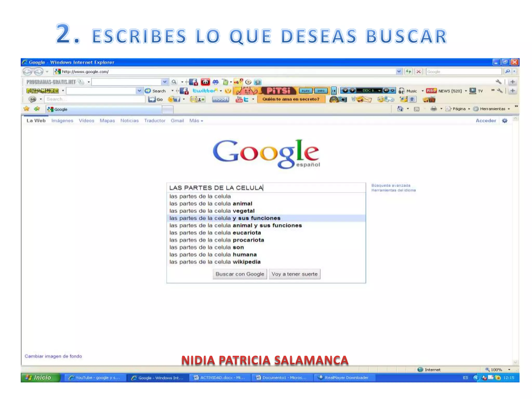The width and height of the screenshot is (532, 399).
Task: Click the Voy a tener suerte button
Action: [x=295, y=274]
